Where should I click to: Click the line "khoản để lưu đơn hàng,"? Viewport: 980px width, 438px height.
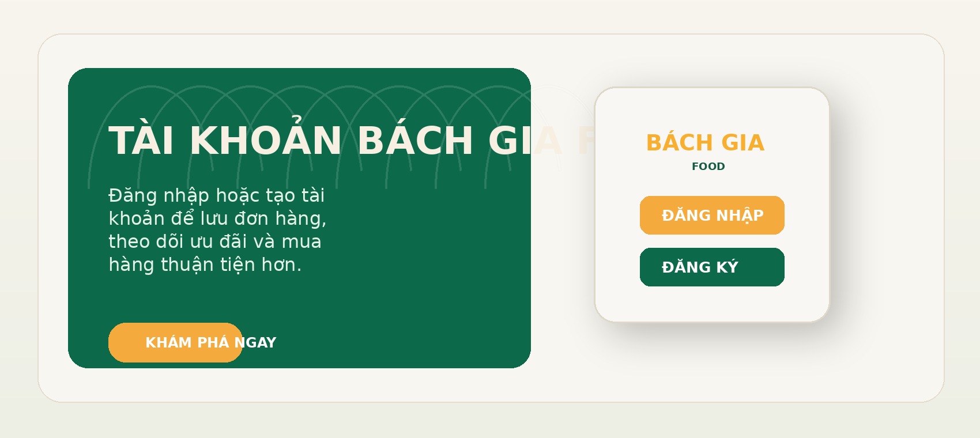pyautogui.click(x=217, y=218)
